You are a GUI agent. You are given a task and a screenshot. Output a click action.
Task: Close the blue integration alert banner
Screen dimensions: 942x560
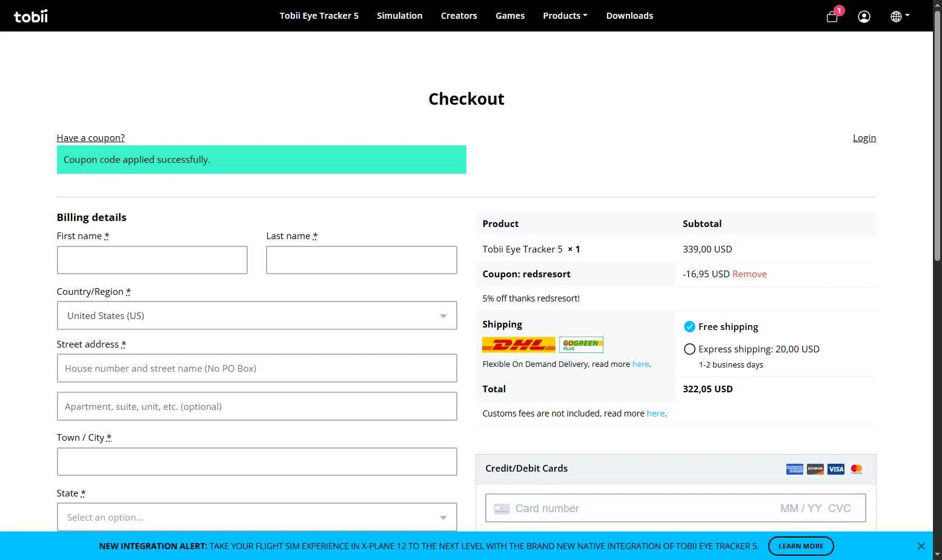pyautogui.click(x=921, y=546)
